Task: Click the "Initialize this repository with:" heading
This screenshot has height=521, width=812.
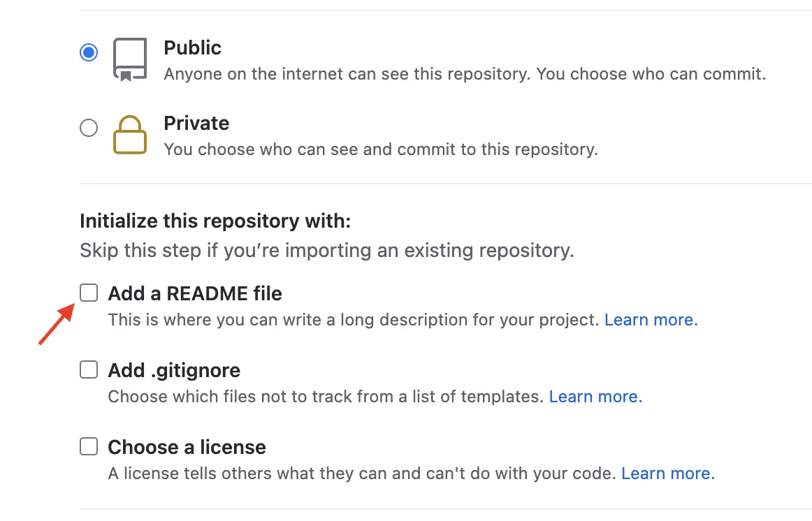Action: 215,221
